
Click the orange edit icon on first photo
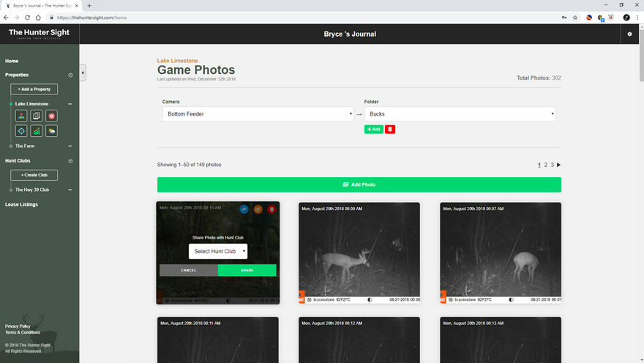point(258,209)
